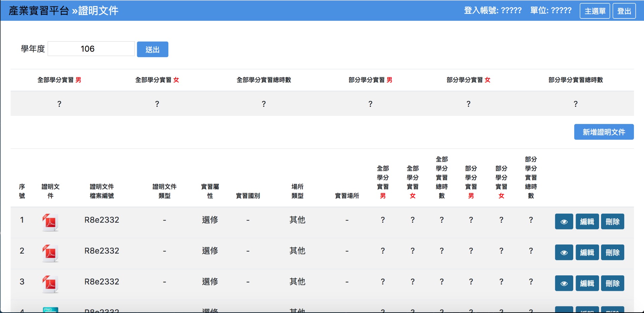Edit the third row via 編輯
The height and width of the screenshot is (313, 644).
(x=587, y=283)
